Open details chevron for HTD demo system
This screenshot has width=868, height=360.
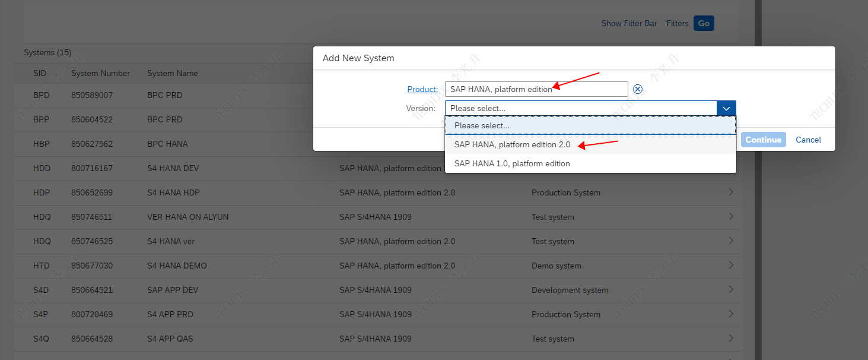pos(731,265)
